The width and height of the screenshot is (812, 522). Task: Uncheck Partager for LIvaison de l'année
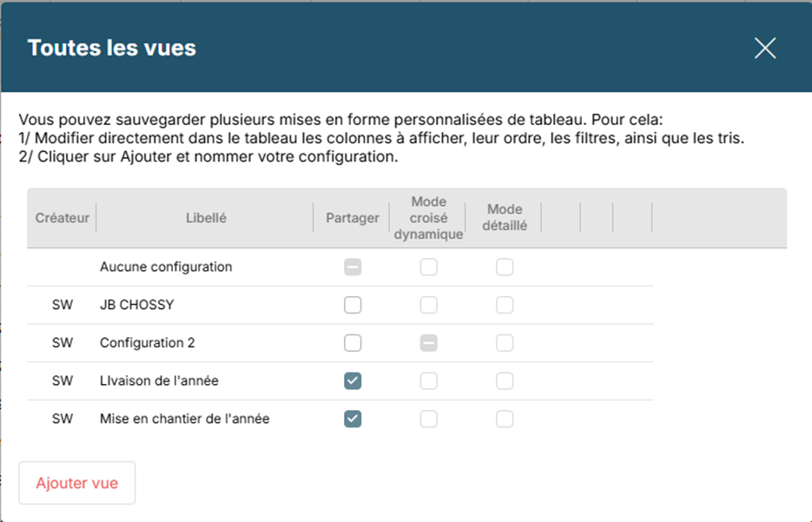[353, 380]
